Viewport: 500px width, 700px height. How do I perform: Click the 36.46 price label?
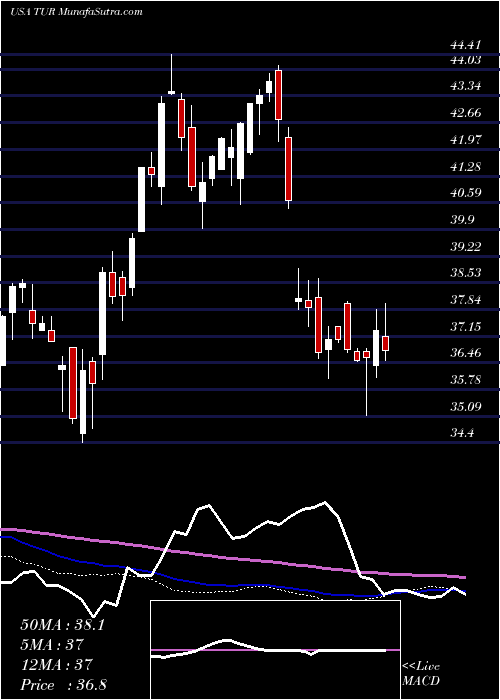[x=466, y=353]
